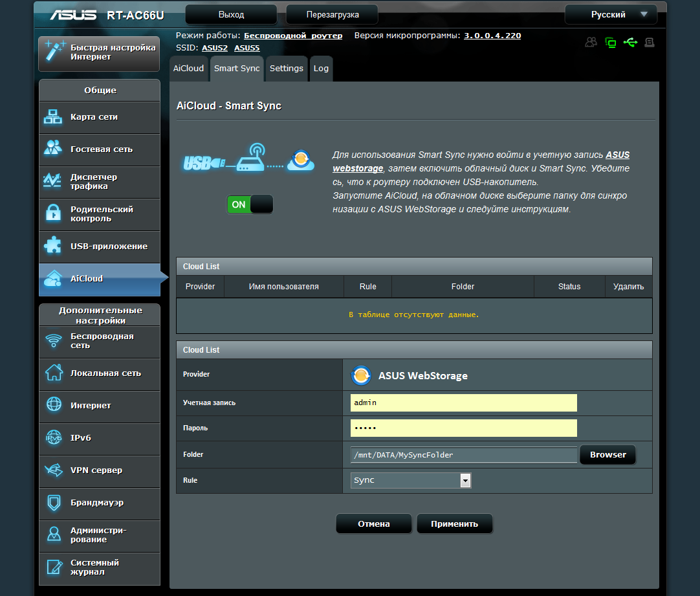Open Карта сети menu item
Viewport: 700px width, 596px height.
point(100,117)
